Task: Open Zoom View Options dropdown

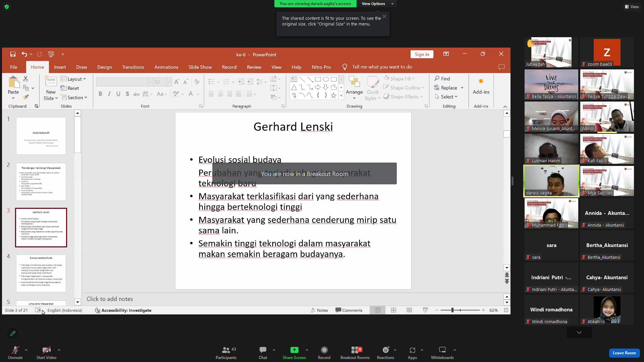Action: [x=377, y=4]
